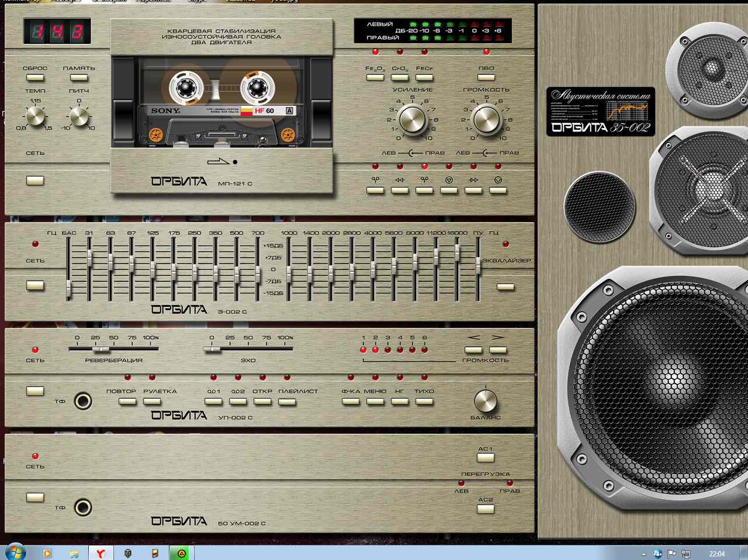Toggle the ТИХО quiet button
This screenshot has width=748, height=560.
[424, 402]
